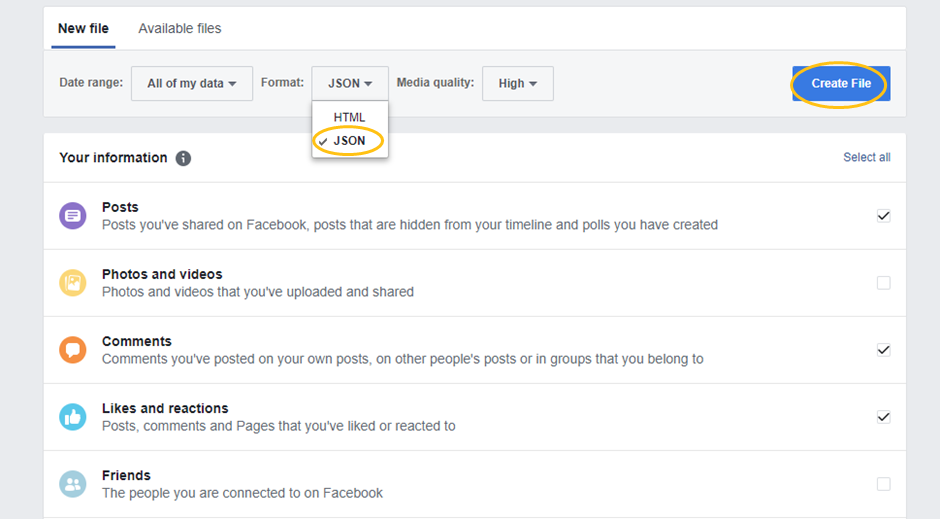Screen dimensions: 940x519
Task: Choose JSON from the format list
Action: click(x=350, y=141)
